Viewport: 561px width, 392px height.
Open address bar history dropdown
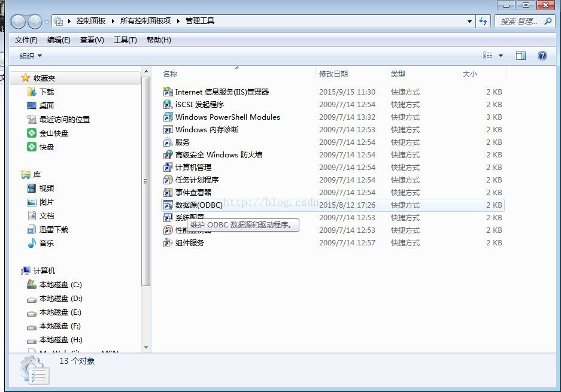469,21
